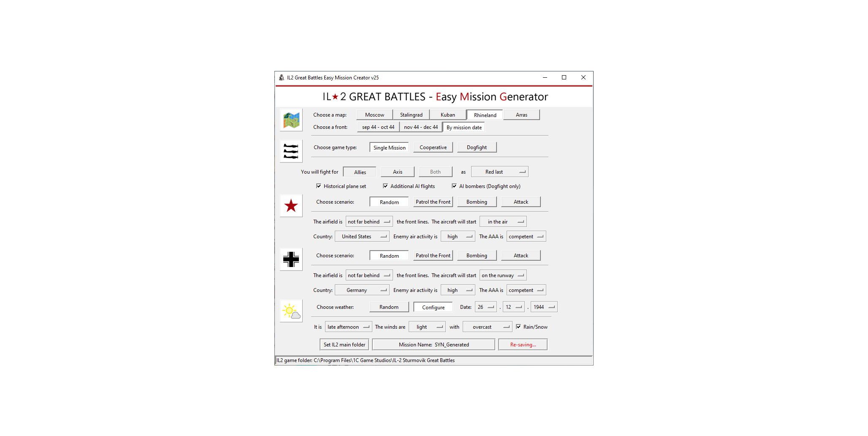
Task: Select Cooperative game type
Action: pyautogui.click(x=433, y=147)
